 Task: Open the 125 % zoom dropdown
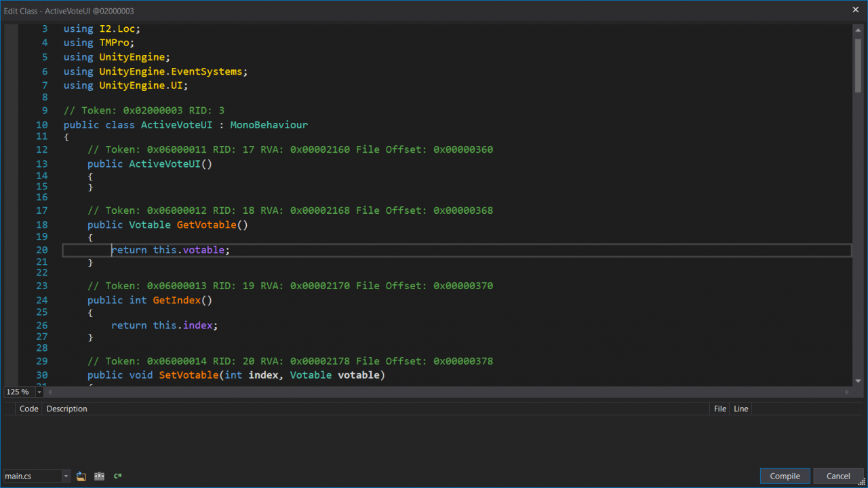(39, 392)
